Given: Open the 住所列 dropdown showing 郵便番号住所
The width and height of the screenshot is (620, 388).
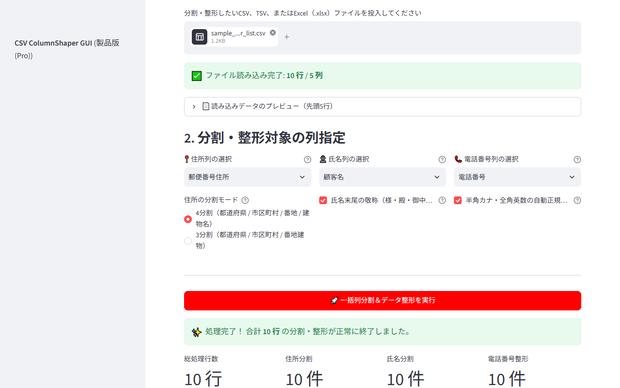Looking at the screenshot, I should point(248,177).
